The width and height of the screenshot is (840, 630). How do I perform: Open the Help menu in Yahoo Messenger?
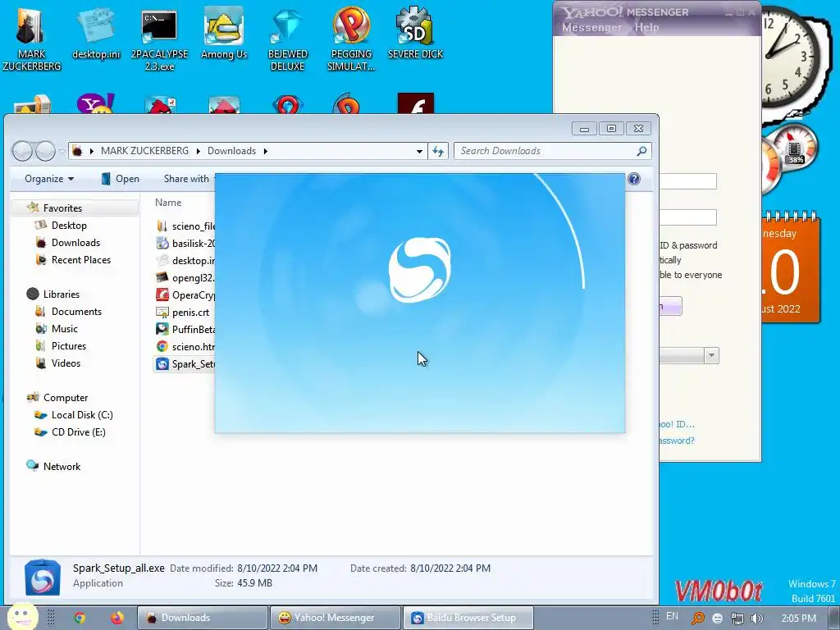646,27
